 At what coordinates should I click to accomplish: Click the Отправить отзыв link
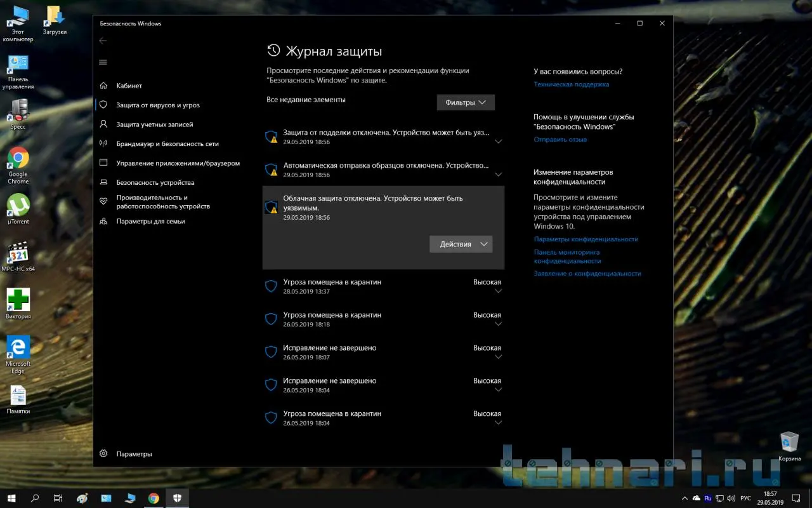(x=560, y=140)
